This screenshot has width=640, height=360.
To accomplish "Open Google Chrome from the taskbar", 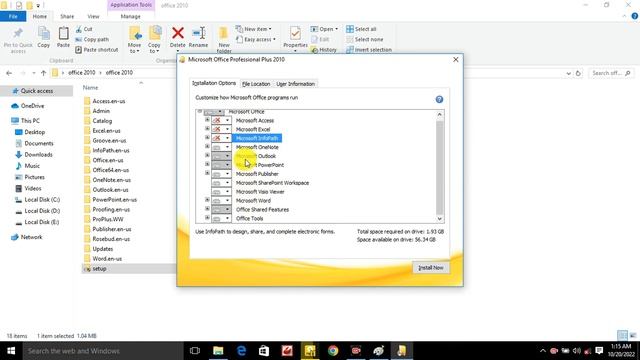I will (333, 351).
